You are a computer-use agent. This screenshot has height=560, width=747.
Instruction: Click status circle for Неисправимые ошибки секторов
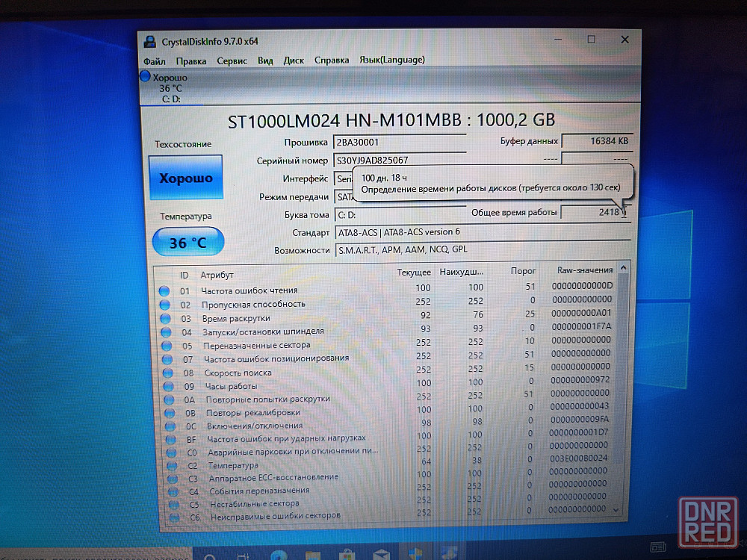point(174,517)
